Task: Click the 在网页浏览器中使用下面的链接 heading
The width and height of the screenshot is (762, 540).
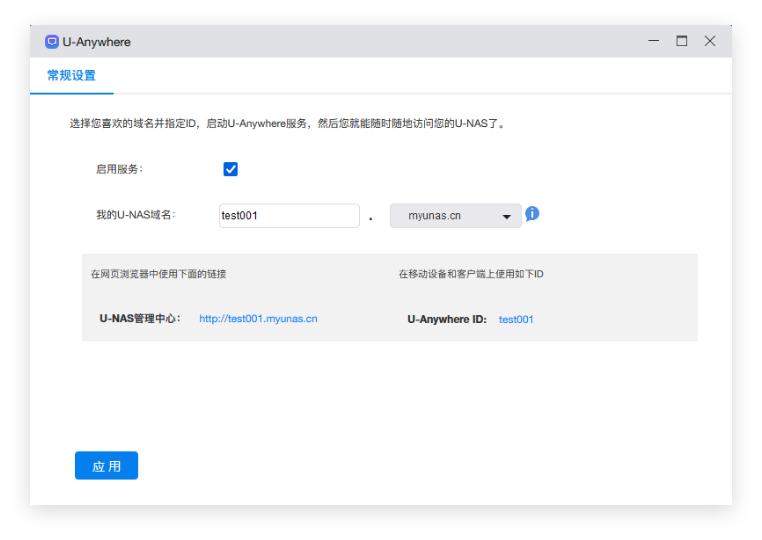Action: click(x=165, y=274)
